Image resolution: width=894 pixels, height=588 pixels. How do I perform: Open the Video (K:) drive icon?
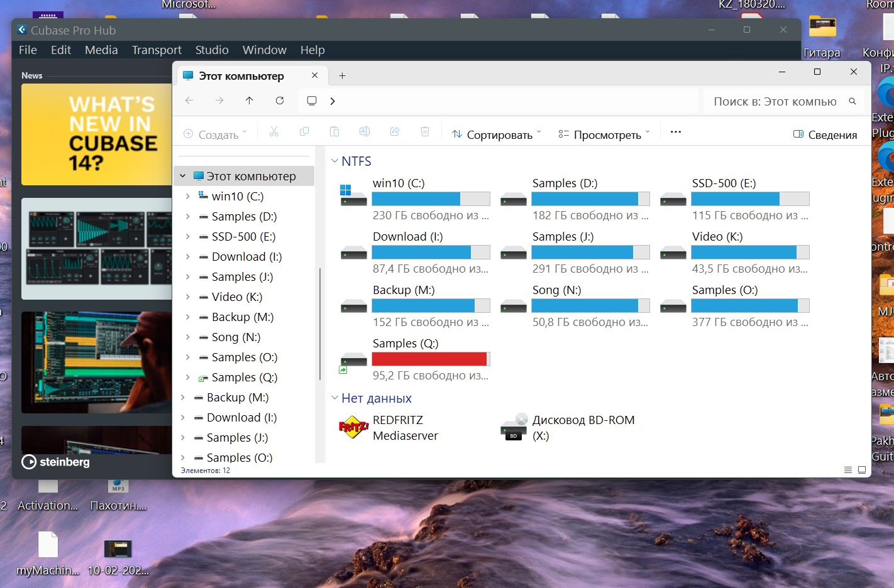point(673,253)
